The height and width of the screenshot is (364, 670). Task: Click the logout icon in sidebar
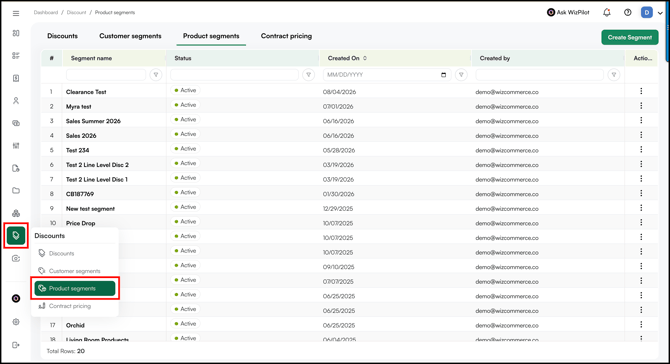16,345
